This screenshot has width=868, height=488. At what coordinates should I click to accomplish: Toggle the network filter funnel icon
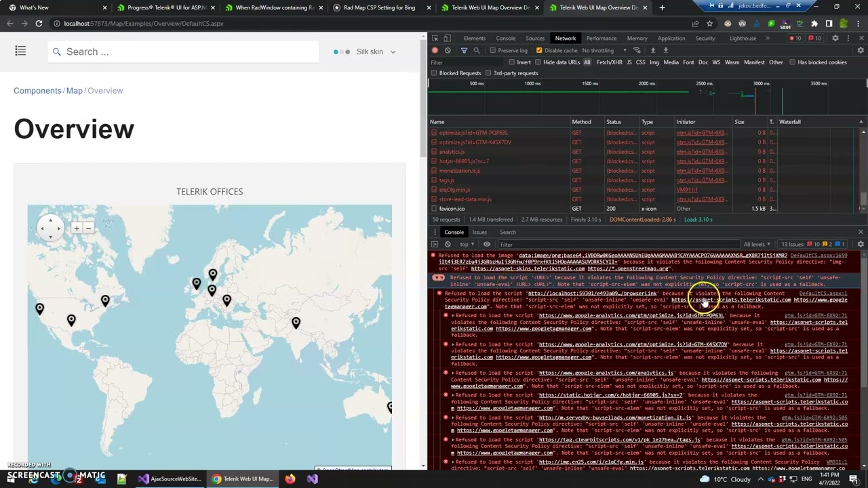click(x=464, y=51)
